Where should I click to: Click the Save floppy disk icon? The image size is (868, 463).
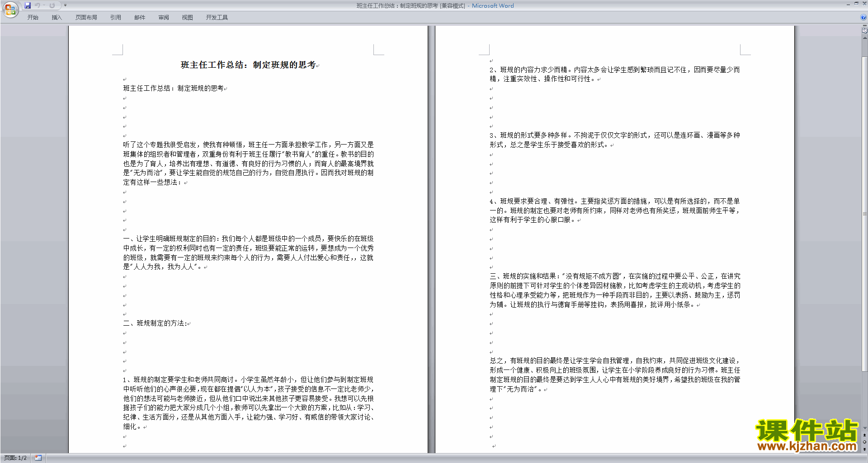coord(28,5)
